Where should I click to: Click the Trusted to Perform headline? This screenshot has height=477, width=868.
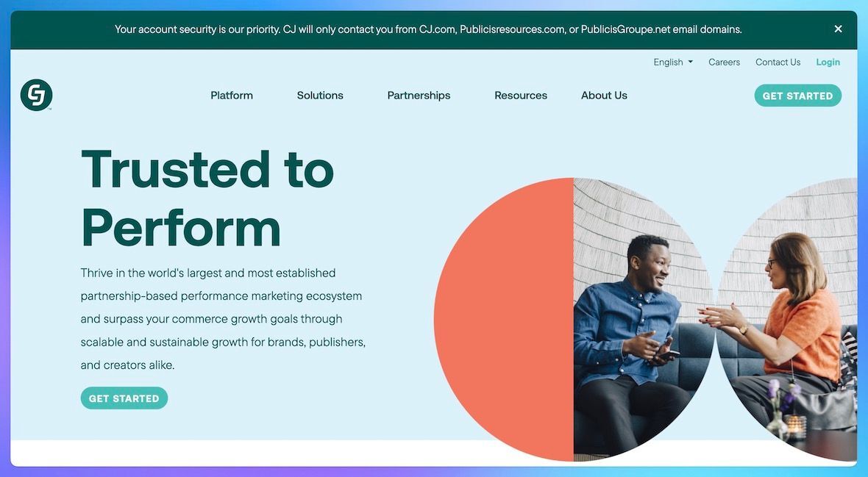point(207,198)
